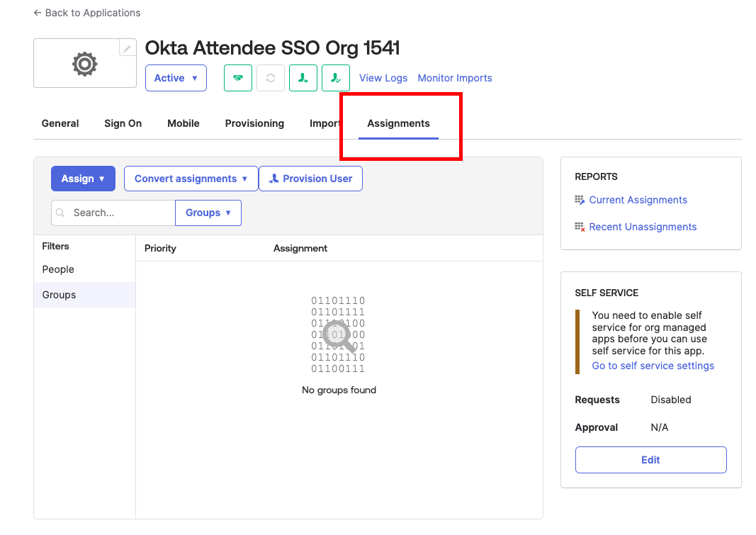Open the Monitor Imports link
The height and width of the screenshot is (535, 756).
click(x=455, y=78)
